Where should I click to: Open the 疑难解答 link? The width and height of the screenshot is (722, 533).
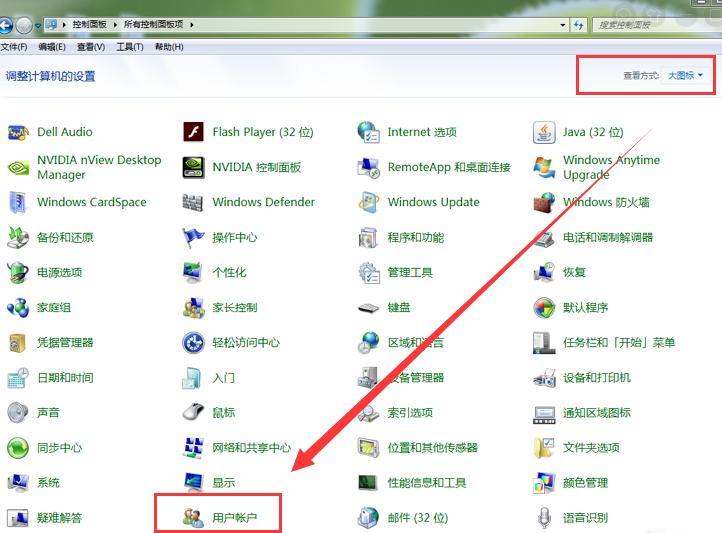coord(59,518)
